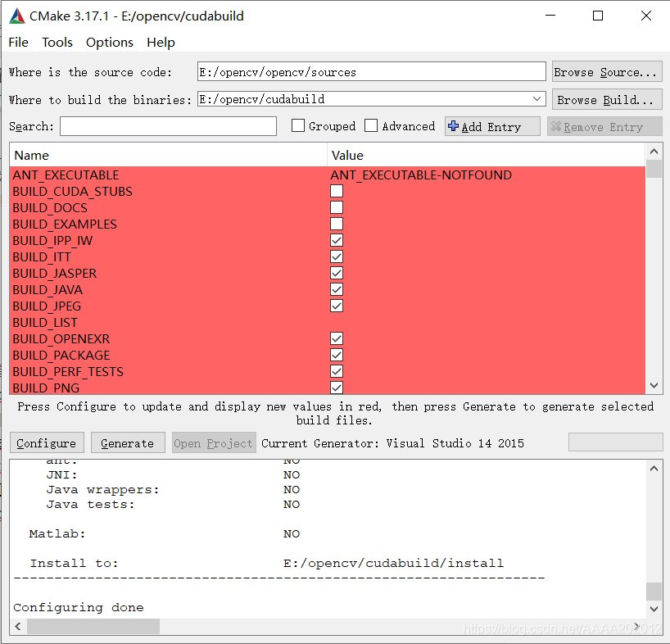
Task: Open the File menu
Action: 18,43
